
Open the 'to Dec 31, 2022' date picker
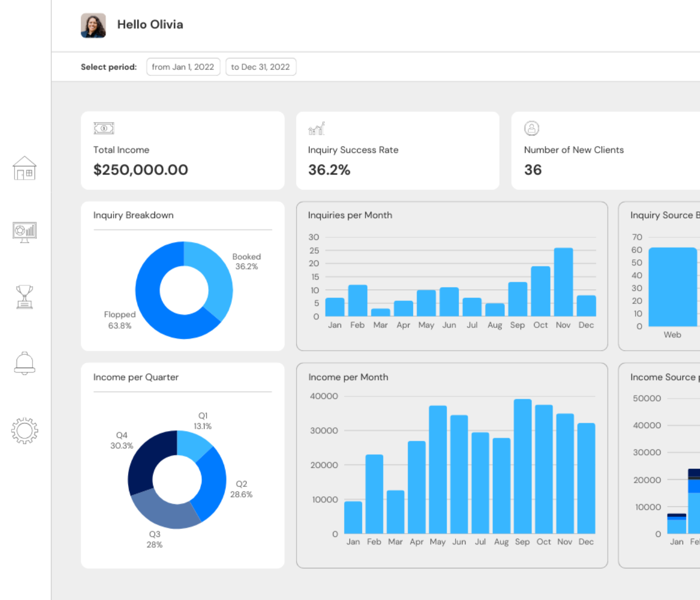point(260,67)
